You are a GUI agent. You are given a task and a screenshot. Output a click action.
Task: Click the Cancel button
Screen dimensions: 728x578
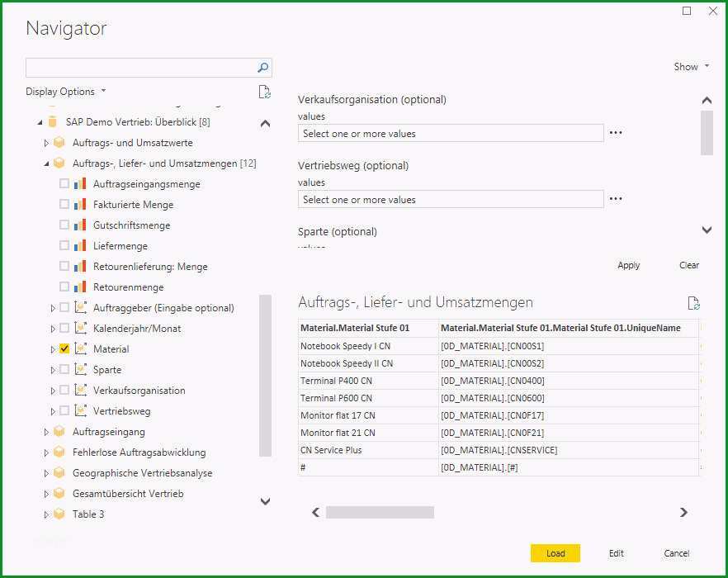point(677,553)
